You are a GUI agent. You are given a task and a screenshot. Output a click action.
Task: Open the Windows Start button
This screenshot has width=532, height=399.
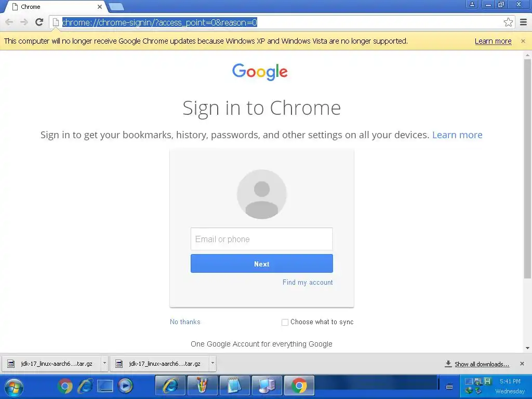click(14, 387)
